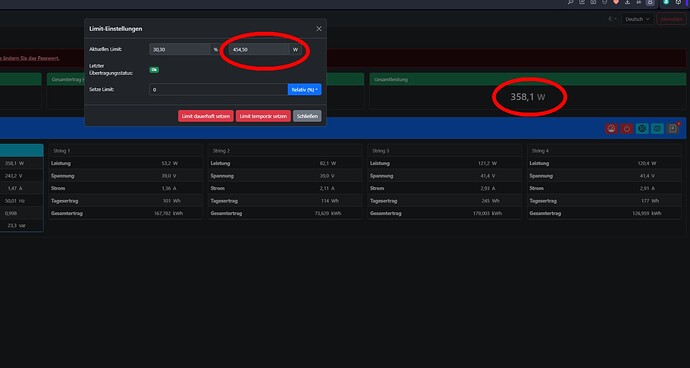This screenshot has width=690, height=368.
Task: Click String 4 Gesamtertrag value 126,959 kWh
Action: (647, 213)
